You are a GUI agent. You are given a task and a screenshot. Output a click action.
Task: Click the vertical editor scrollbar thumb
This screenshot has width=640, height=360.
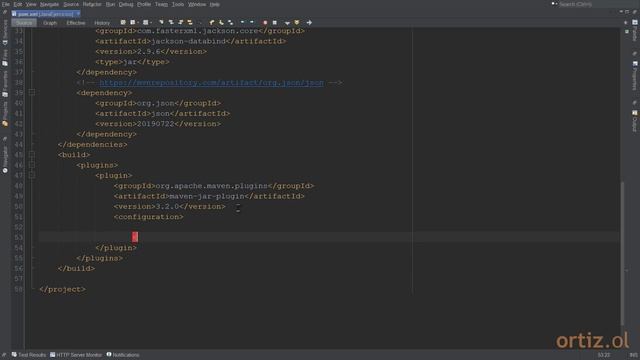622,253
